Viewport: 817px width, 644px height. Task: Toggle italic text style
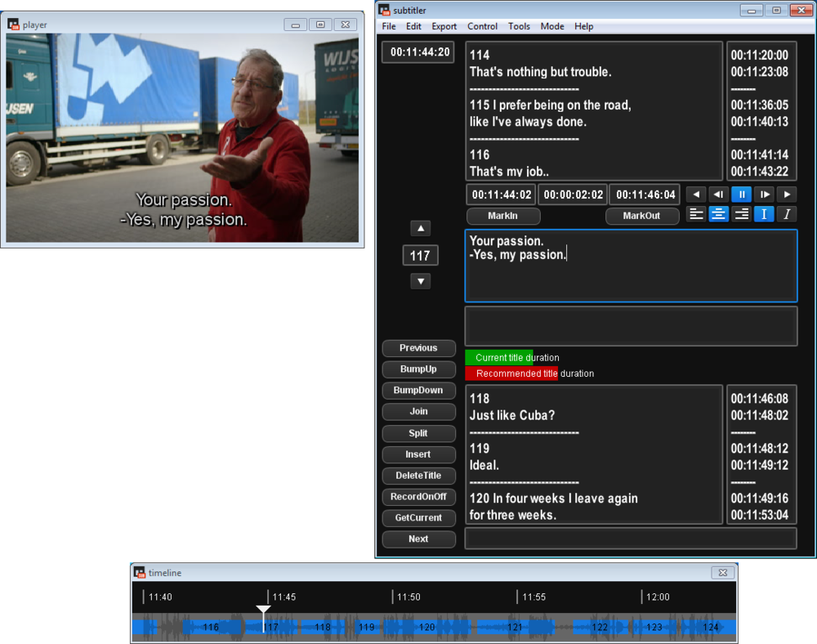tap(787, 214)
